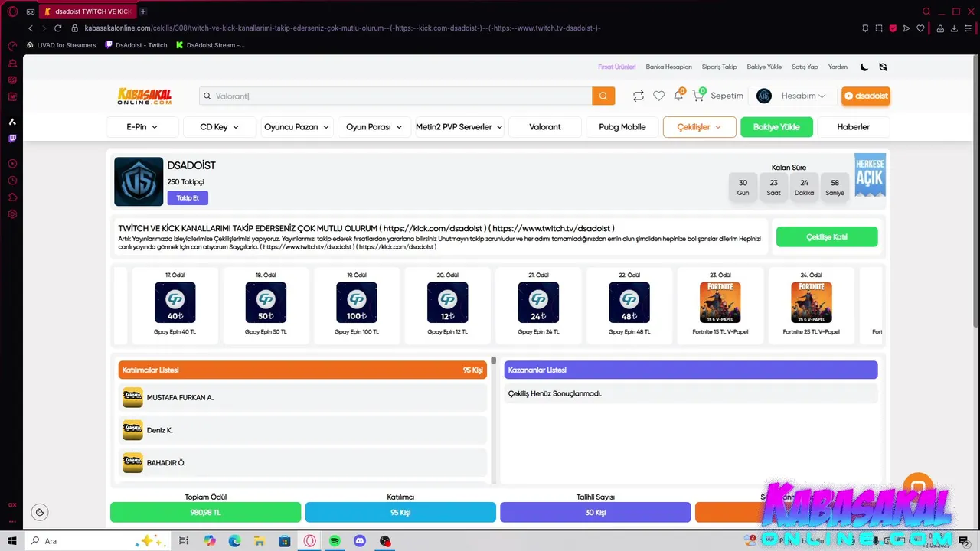Open the Oyun Parası dropdown
980x551 pixels.
tap(374, 127)
